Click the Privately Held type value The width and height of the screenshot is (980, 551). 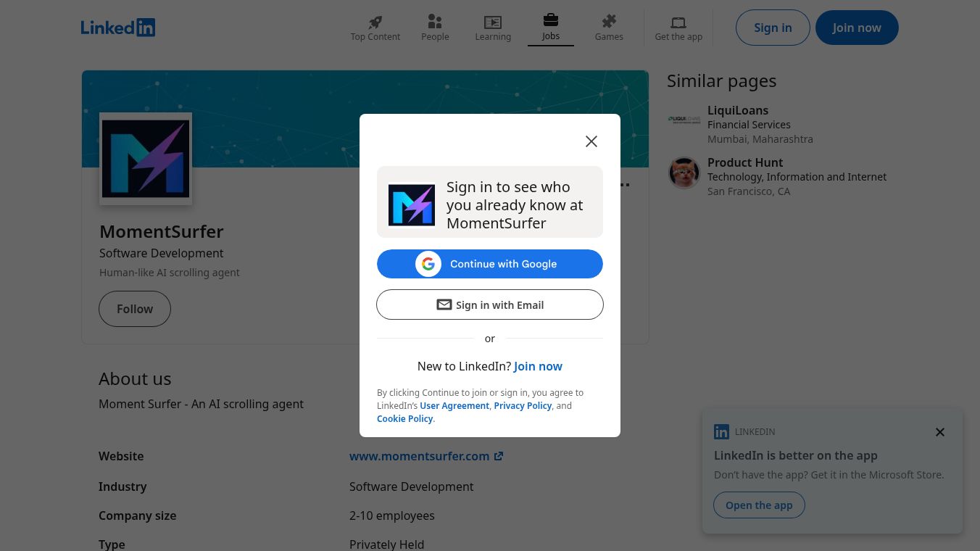click(x=386, y=544)
